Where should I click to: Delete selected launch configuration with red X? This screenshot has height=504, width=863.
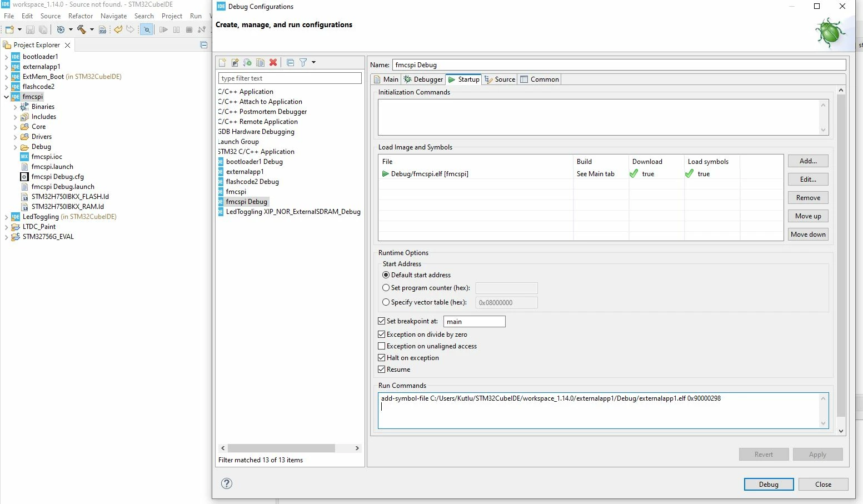point(273,63)
